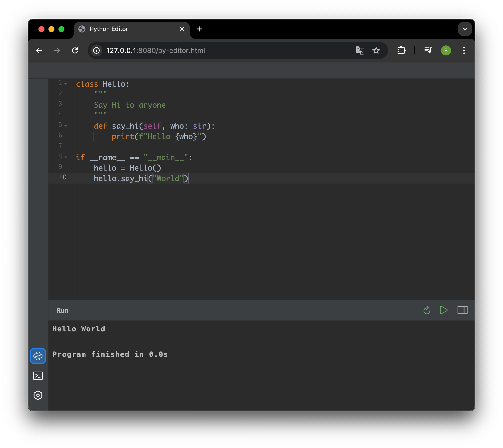Image resolution: width=503 pixels, height=448 pixels.
Task: Open the Extensions puzzle icon
Action: pos(401,50)
